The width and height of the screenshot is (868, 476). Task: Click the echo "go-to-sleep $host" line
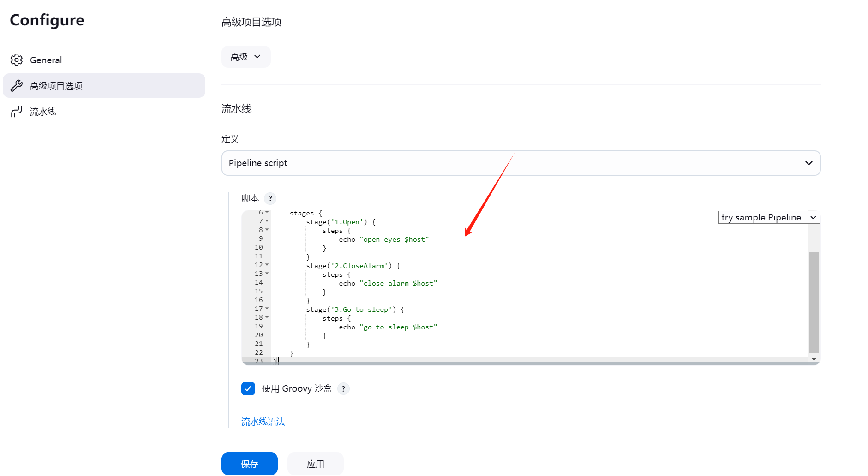pos(388,327)
